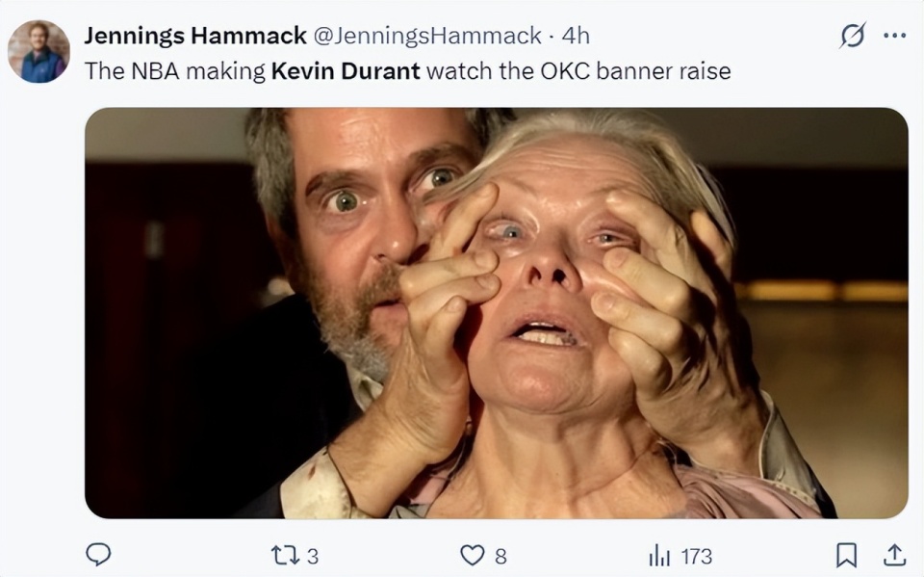
Task: Click "The NBA making" at tweet start
Action: coord(174,71)
